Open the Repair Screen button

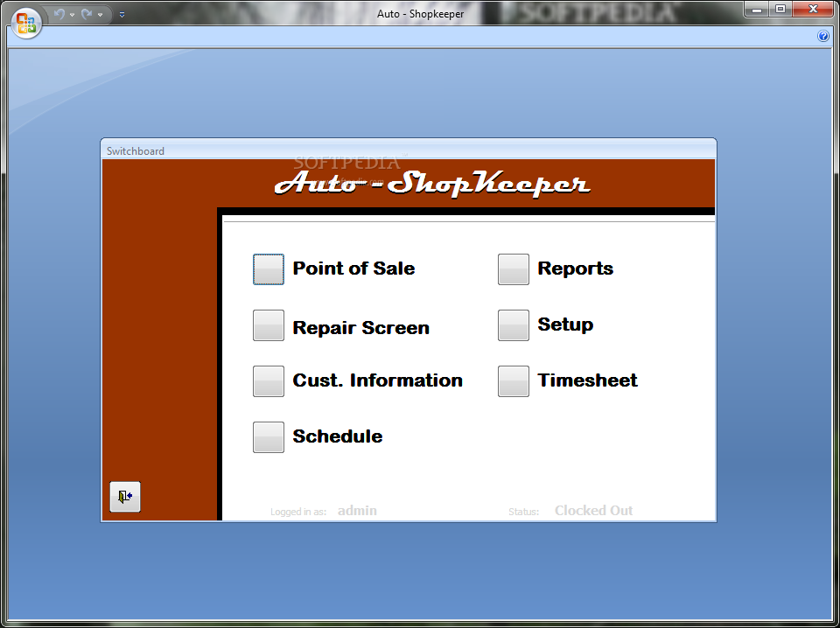coord(269,325)
